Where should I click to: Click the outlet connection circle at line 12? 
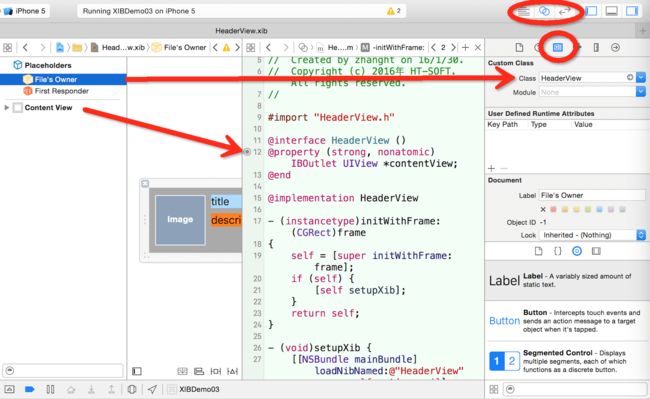coord(247,152)
